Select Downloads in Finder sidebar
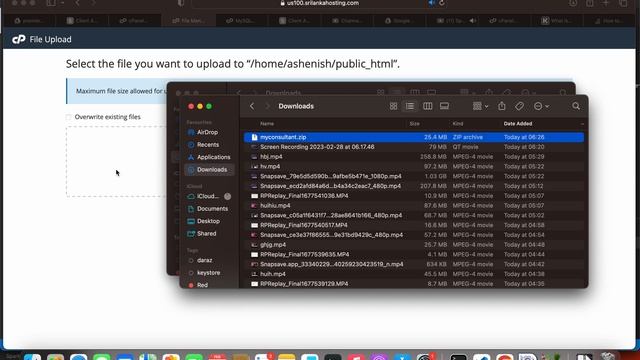The height and width of the screenshot is (360, 640). 209,169
